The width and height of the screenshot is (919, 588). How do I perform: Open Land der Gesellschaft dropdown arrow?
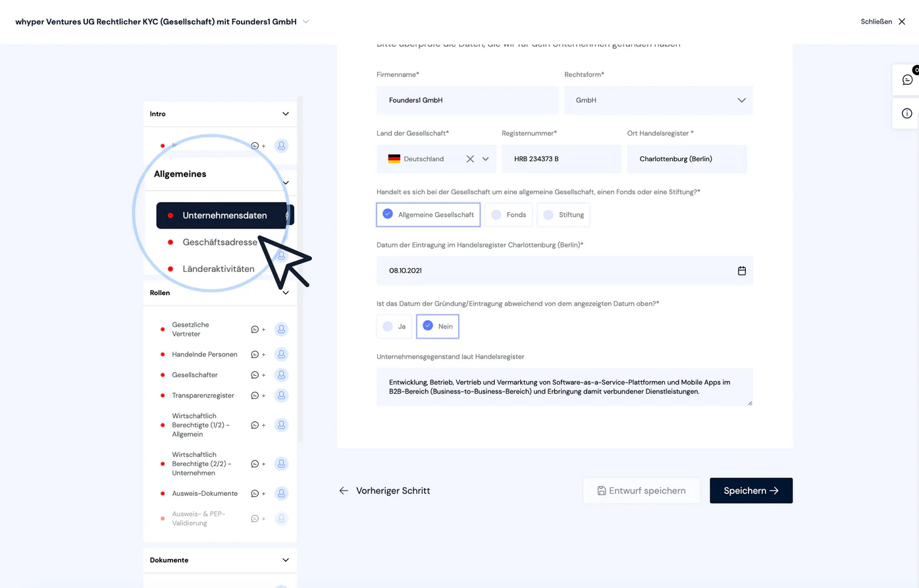point(486,159)
